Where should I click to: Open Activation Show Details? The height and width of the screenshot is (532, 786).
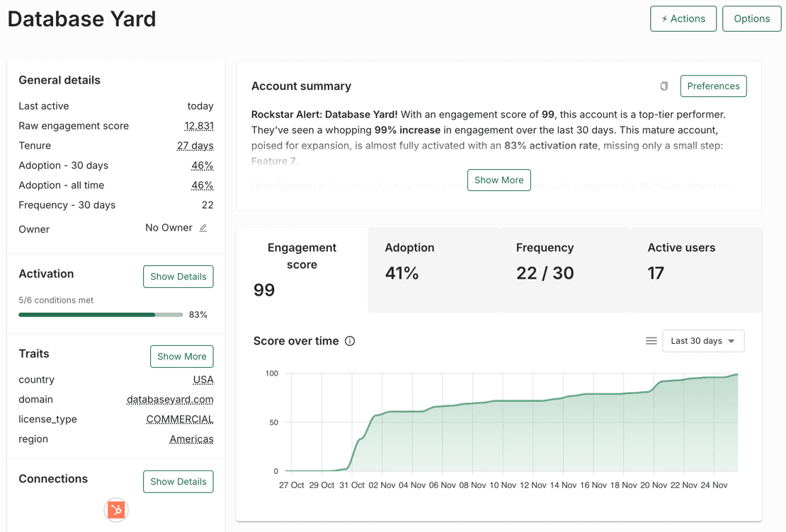click(178, 276)
